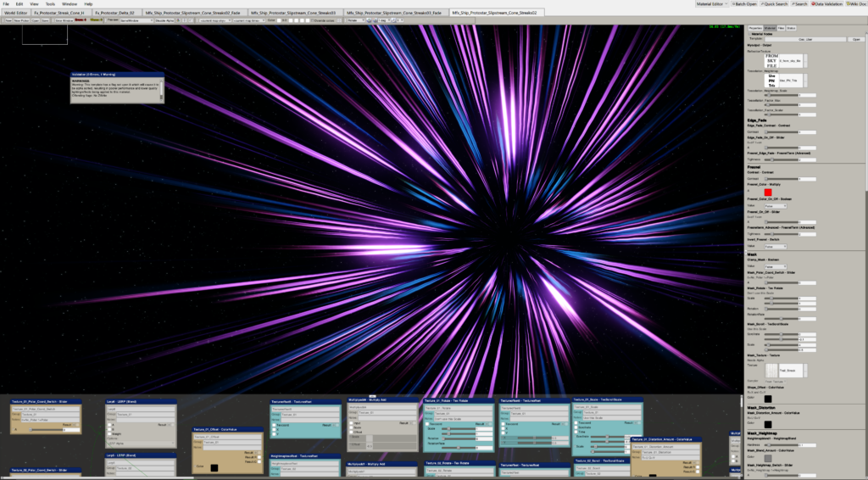
Task: Enable the Override colors checkbox
Action: (313, 20)
